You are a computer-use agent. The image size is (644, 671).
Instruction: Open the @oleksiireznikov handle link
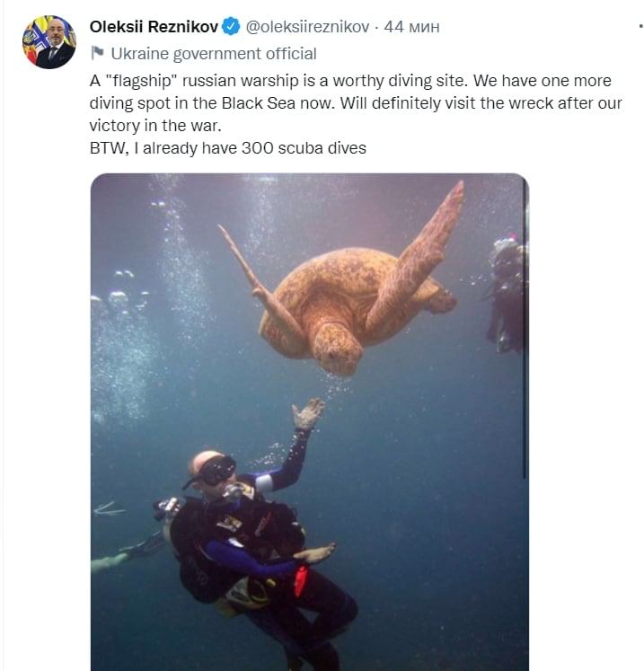point(307,27)
